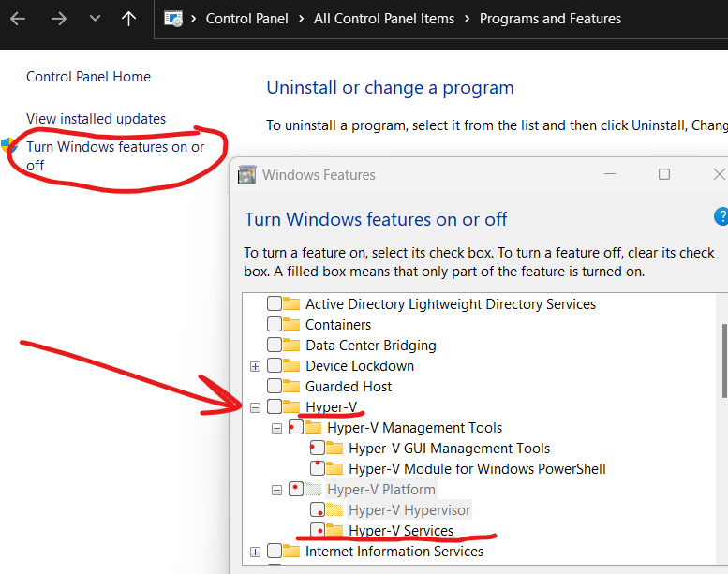Click the Guarded Host folder icon

291,386
